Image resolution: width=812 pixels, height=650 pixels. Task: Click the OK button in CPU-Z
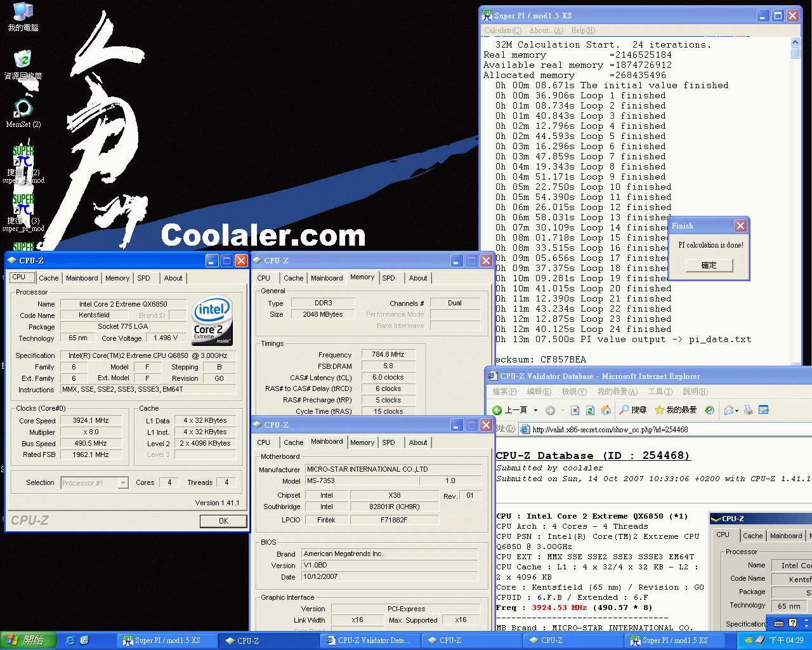[x=223, y=521]
